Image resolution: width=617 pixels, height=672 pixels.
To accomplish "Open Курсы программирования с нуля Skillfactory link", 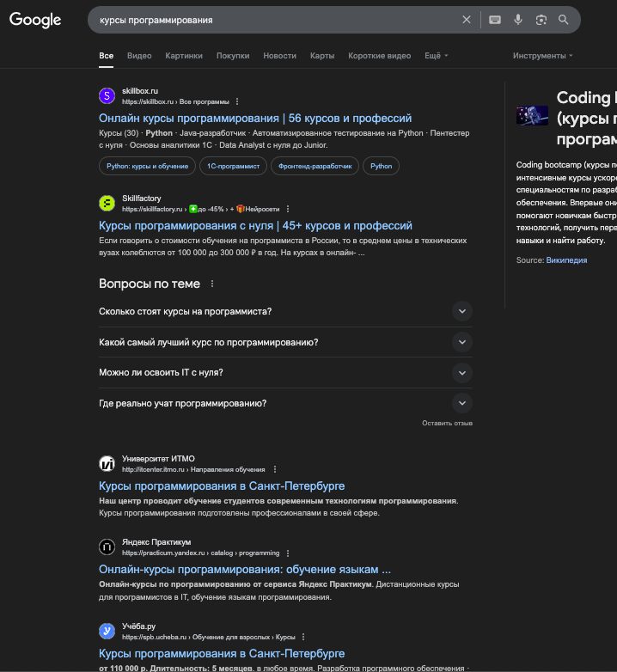I will click(255, 225).
